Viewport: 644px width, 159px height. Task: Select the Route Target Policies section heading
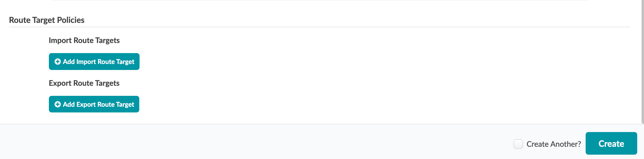pyautogui.click(x=47, y=20)
